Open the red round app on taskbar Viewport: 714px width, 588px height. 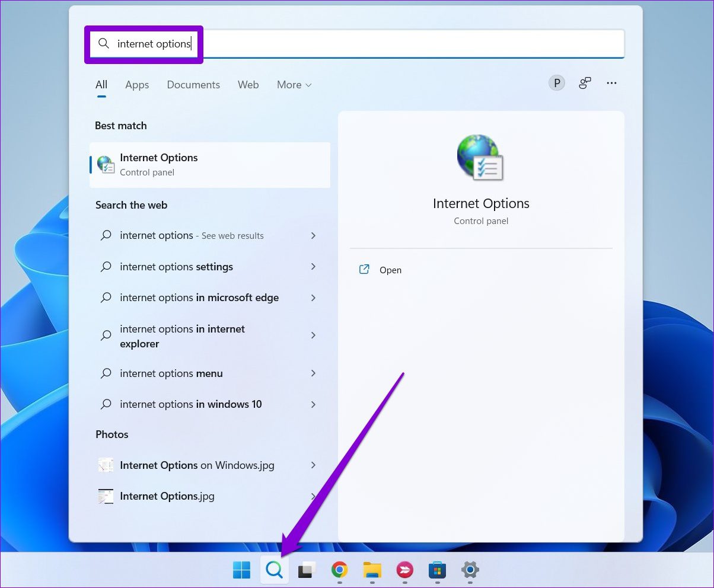coord(404,570)
